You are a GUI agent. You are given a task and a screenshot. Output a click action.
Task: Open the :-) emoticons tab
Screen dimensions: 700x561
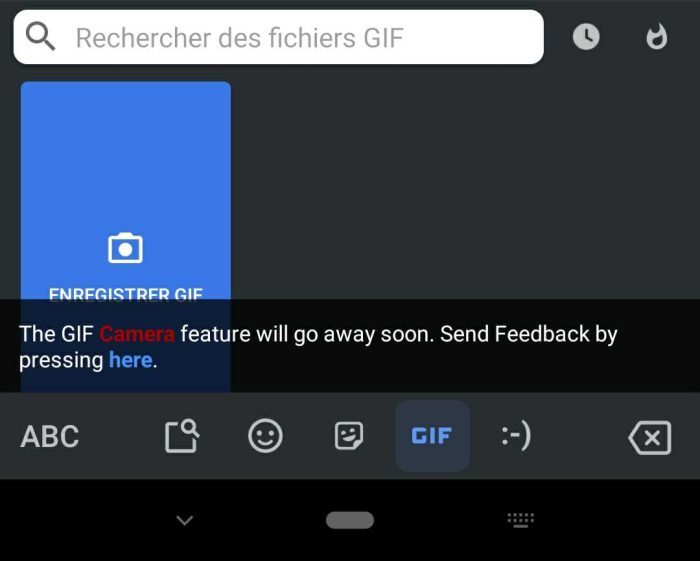516,436
